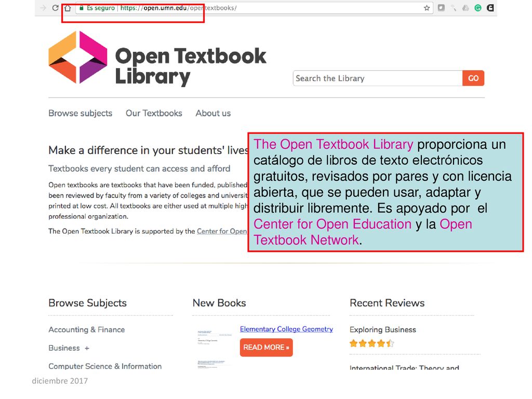Click the Recent Reviews section heading
Image resolution: width=532 pixels, height=399 pixels.
[x=387, y=303]
